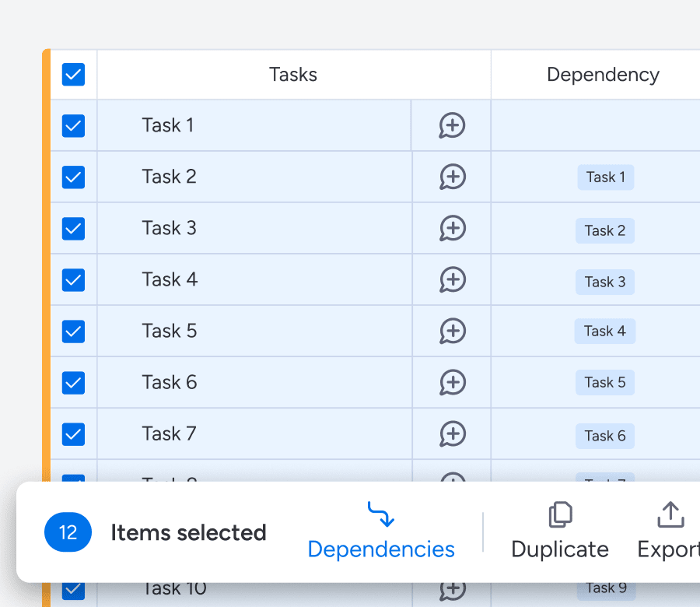Uncheck the Task 7 row checkbox

click(x=73, y=433)
